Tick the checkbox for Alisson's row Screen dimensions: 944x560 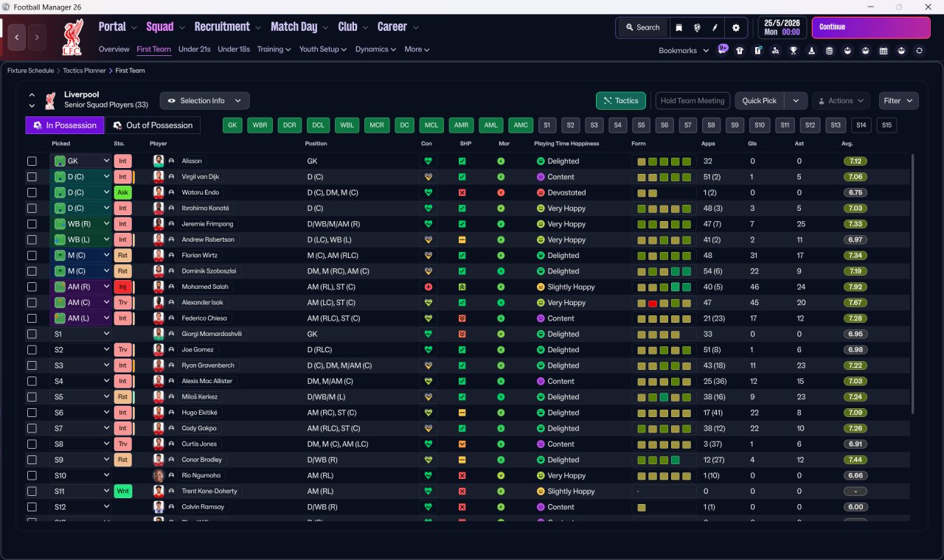(x=32, y=161)
